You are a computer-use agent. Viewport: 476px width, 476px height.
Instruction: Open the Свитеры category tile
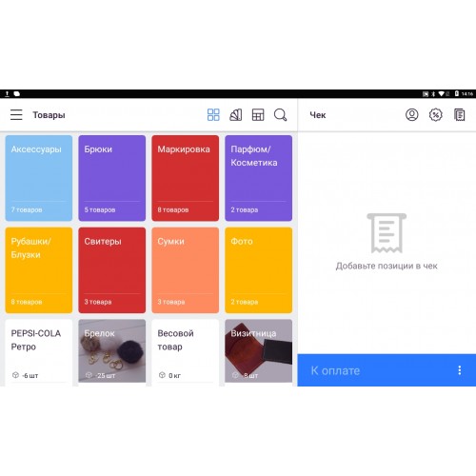[112, 270]
